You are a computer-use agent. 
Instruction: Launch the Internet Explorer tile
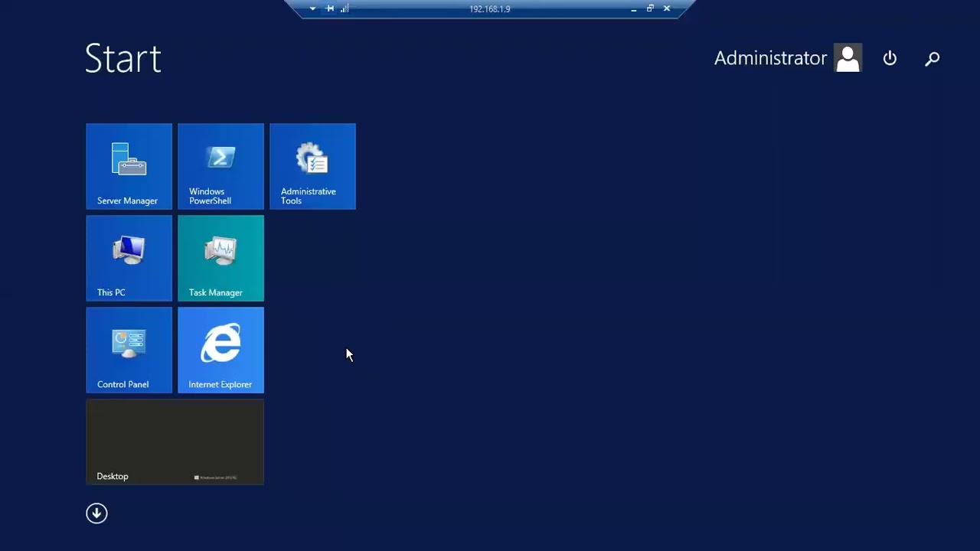point(220,350)
